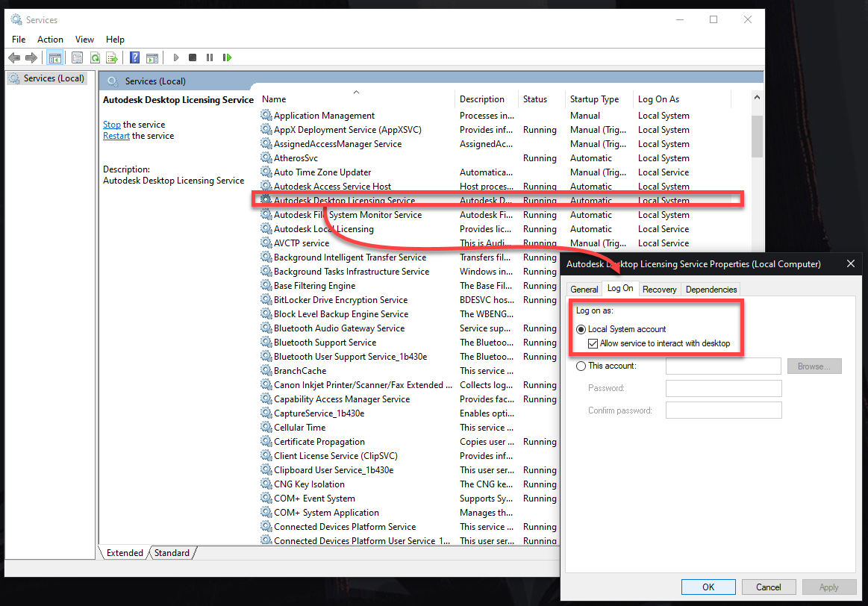Switch to the Recovery tab
Screen dimensions: 868x606
pyautogui.click(x=659, y=290)
